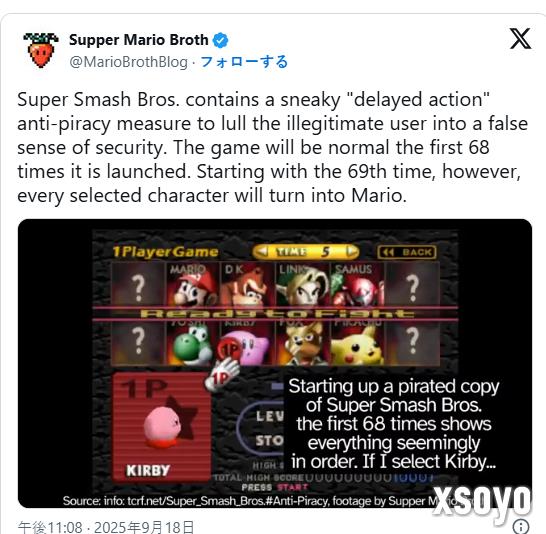
Task: Select the Yoshi character portrait
Action: (193, 343)
